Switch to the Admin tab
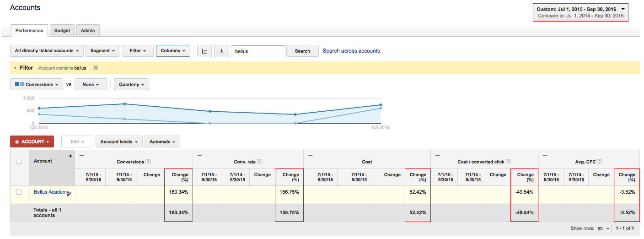The image size is (644, 239). coord(88,31)
